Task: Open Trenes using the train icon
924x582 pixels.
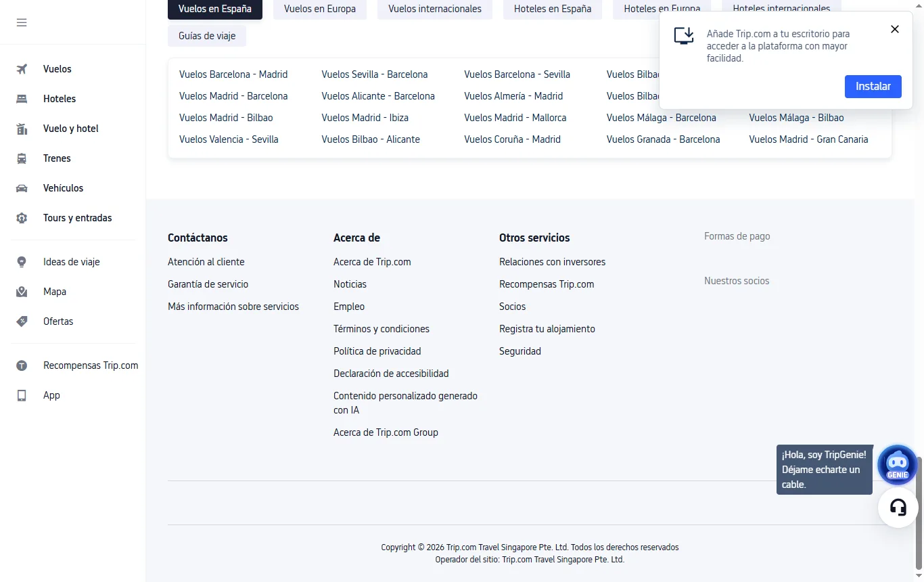Action: 22,158
